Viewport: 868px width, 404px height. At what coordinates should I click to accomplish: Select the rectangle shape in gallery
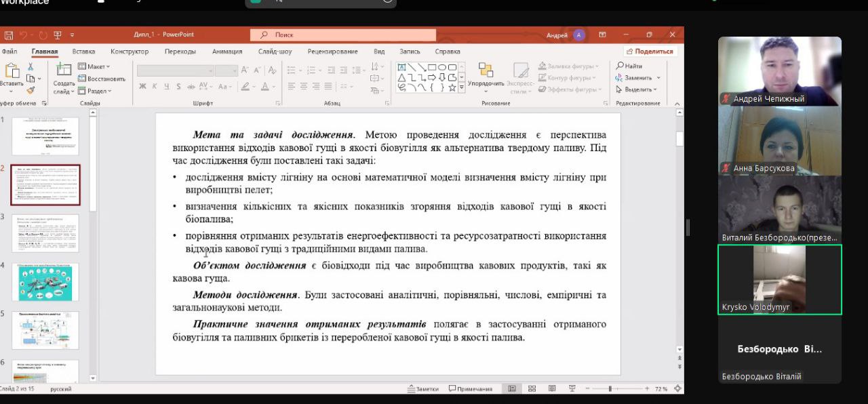pos(432,67)
